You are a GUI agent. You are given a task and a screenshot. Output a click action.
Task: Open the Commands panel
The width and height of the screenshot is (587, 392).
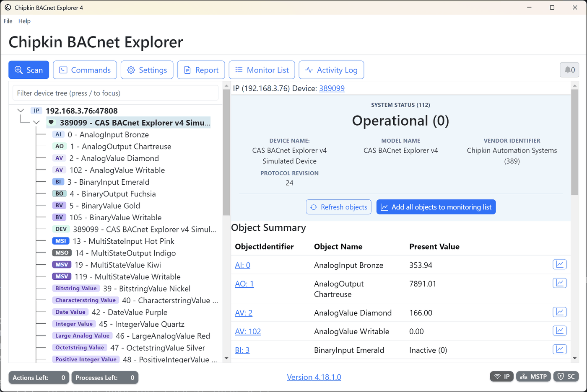[x=85, y=70]
